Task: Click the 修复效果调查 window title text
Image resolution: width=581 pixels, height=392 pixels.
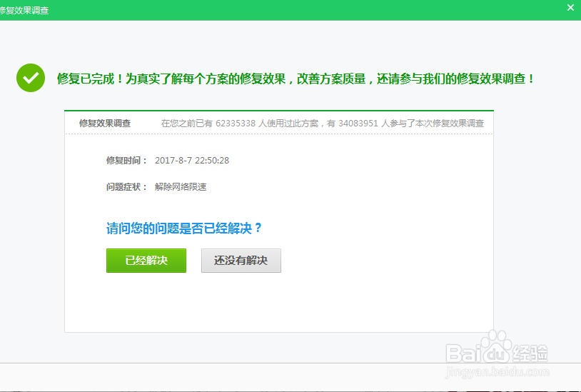Action: pyautogui.click(x=24, y=11)
